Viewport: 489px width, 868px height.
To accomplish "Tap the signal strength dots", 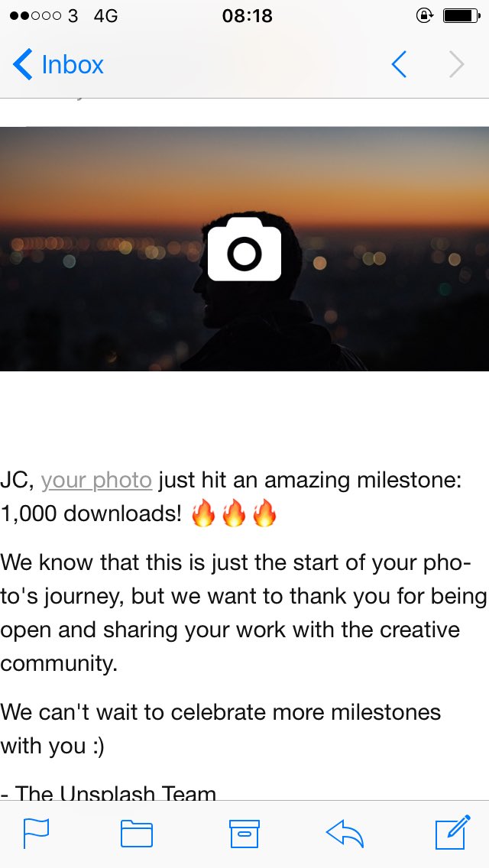I will (x=35, y=16).
